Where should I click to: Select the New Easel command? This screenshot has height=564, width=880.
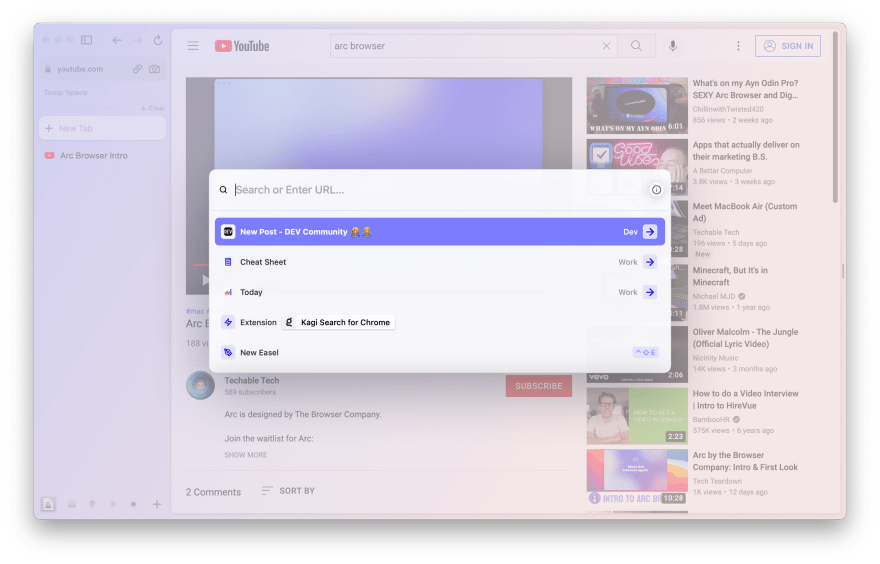(439, 352)
